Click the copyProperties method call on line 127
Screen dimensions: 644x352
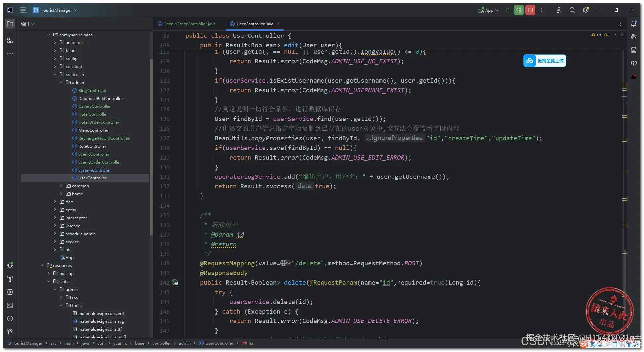[x=277, y=138]
